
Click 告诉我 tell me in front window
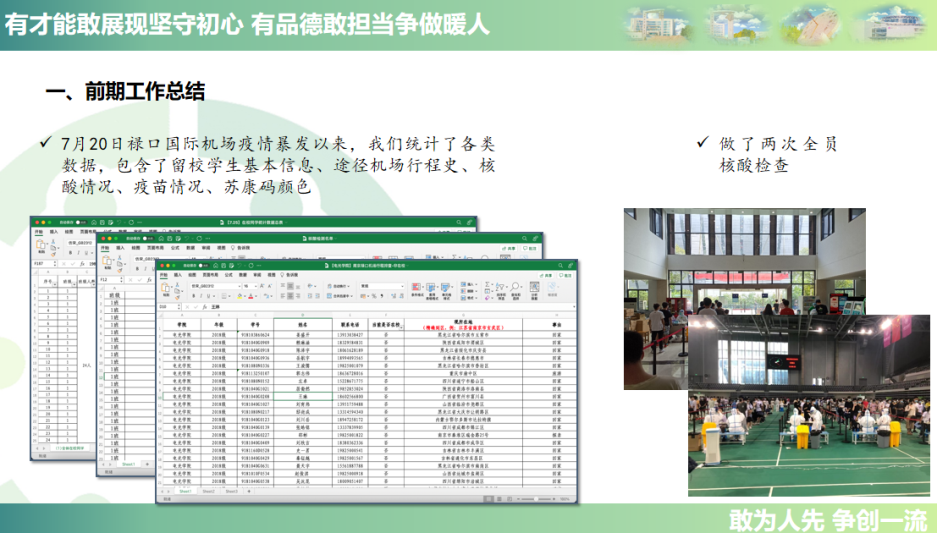tap(289, 275)
